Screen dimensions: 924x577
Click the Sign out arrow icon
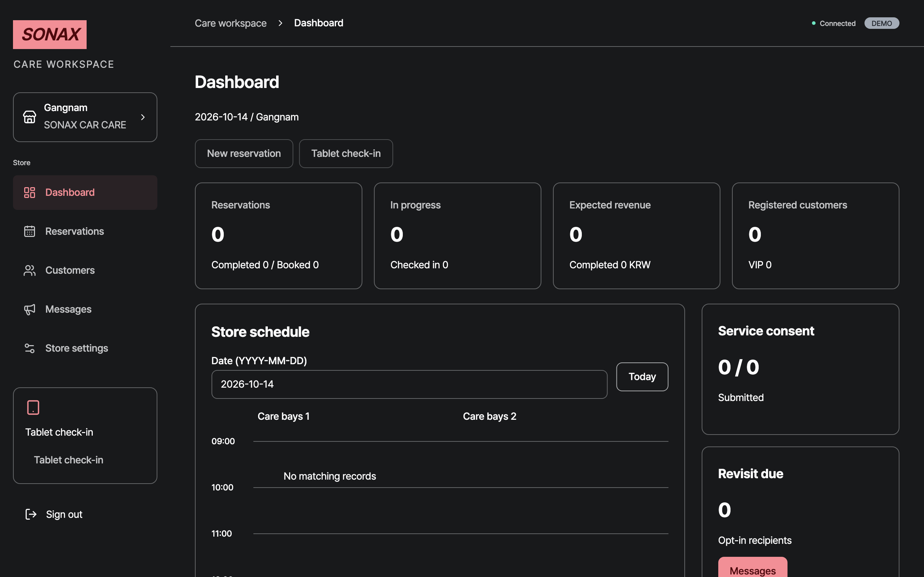point(31,514)
